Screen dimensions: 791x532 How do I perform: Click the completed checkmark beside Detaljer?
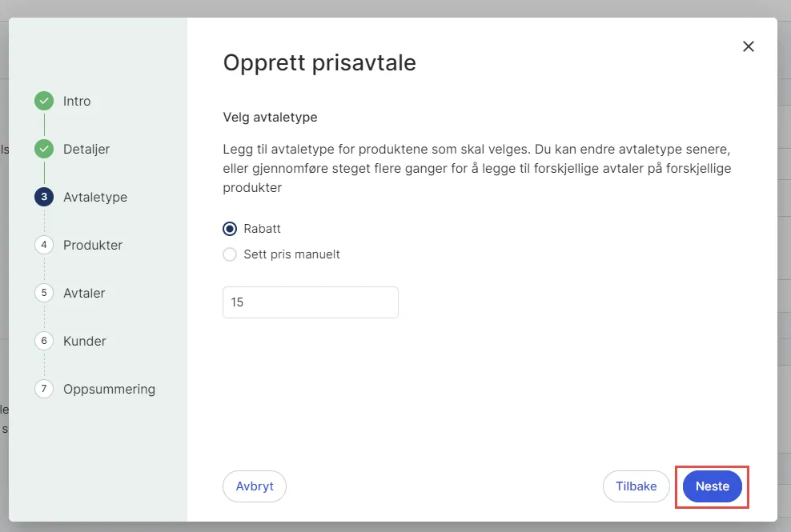(44, 149)
